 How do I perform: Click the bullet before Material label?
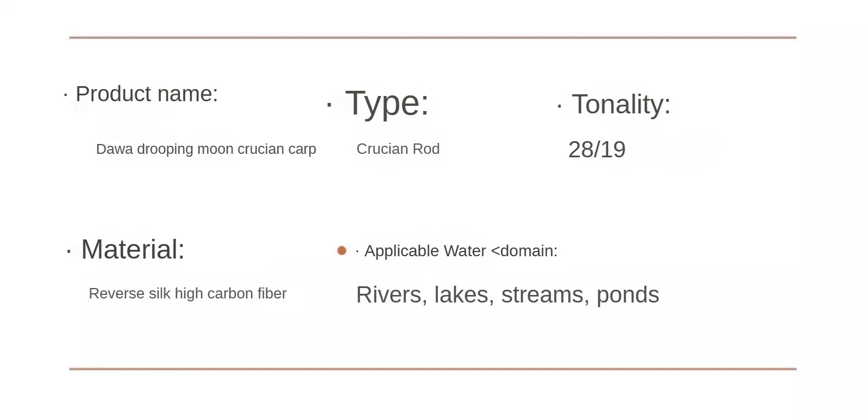coord(69,251)
